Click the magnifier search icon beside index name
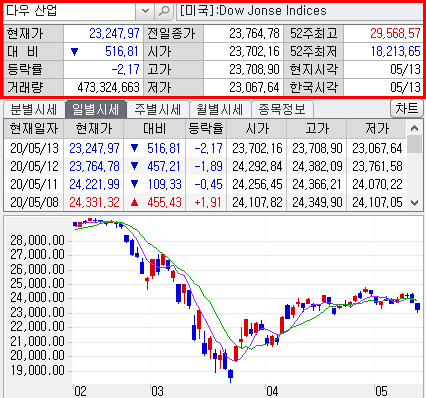Image resolution: width=426 pixels, height=398 pixels. click(164, 11)
